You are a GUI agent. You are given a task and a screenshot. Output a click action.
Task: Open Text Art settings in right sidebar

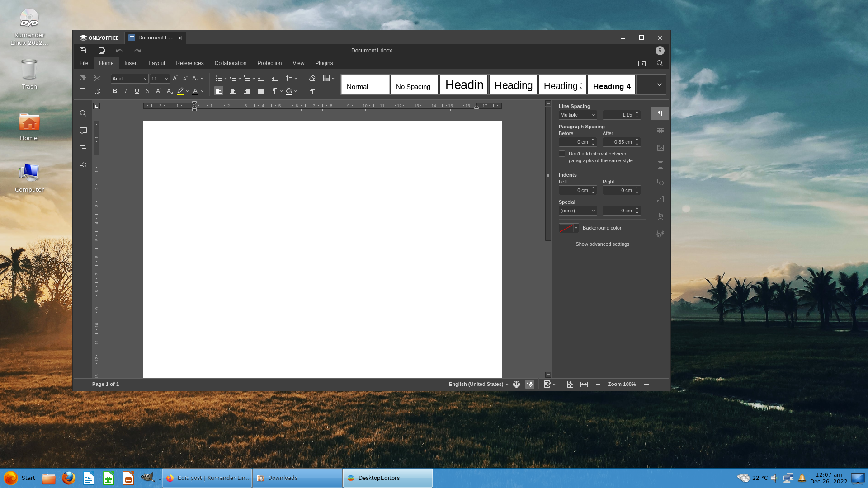click(660, 216)
